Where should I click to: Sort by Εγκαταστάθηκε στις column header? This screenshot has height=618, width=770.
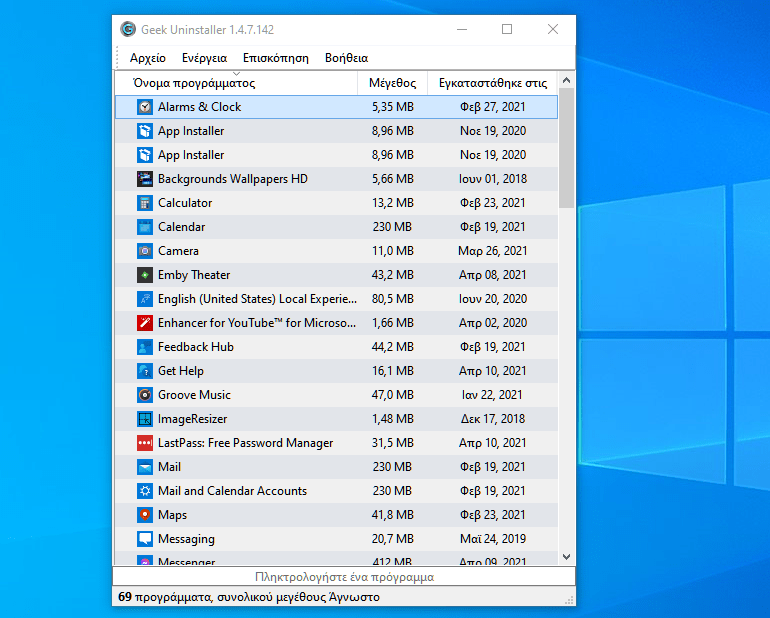click(493, 83)
